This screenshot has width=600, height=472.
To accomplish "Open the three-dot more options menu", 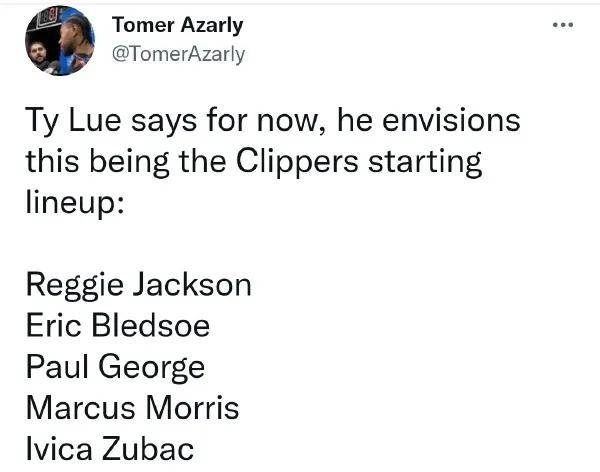I will coord(563,25).
